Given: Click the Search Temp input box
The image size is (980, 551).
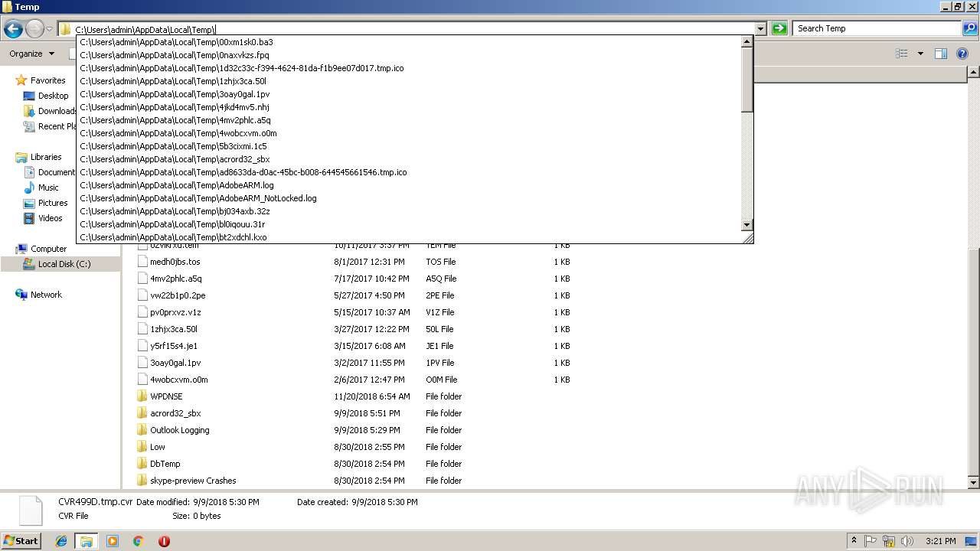Looking at the screenshot, I should click(x=877, y=28).
